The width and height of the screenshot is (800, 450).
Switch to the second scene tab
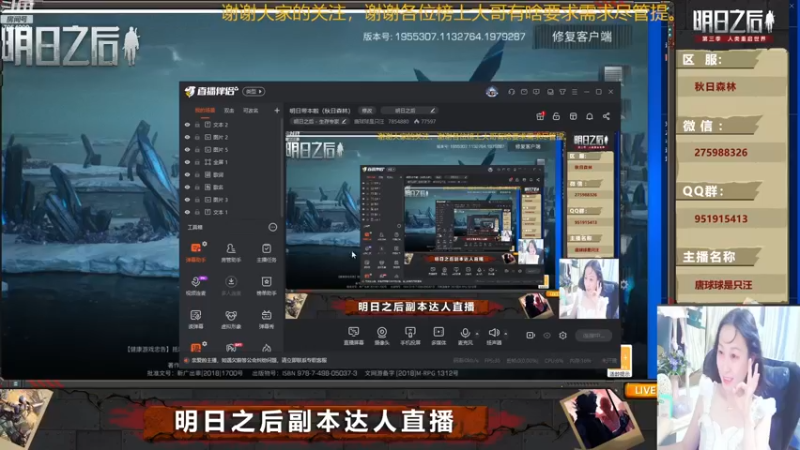click(x=229, y=110)
